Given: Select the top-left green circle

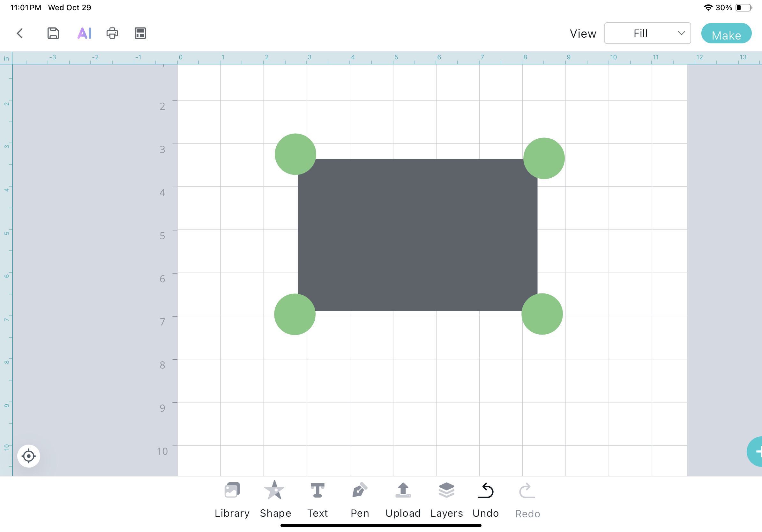Looking at the screenshot, I should (x=295, y=154).
